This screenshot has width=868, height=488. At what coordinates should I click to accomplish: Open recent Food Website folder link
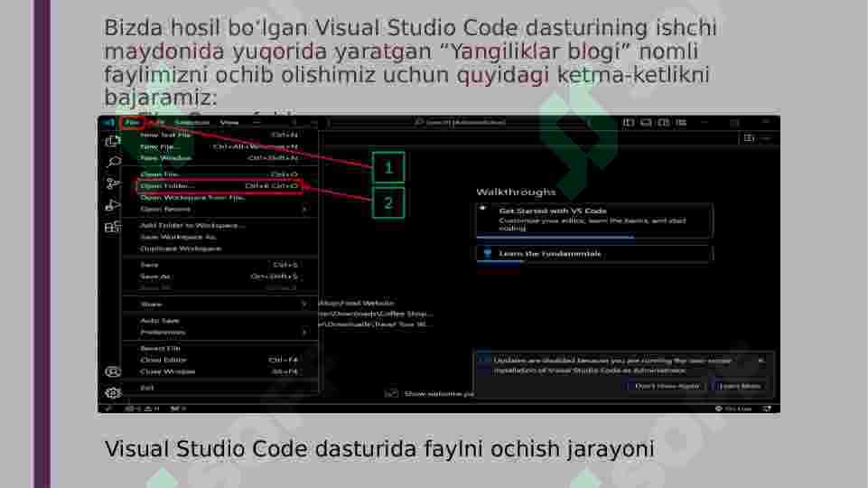coord(357,303)
